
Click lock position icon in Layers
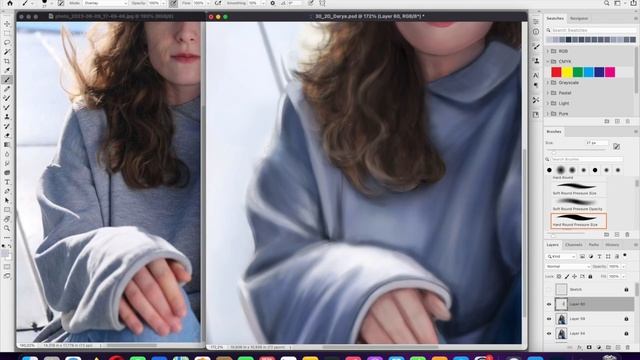point(575,276)
